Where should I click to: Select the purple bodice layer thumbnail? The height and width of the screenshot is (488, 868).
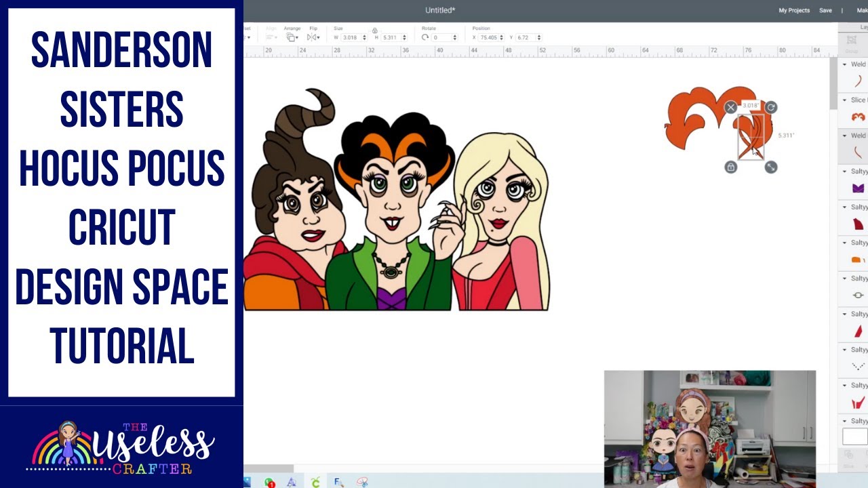click(x=858, y=188)
